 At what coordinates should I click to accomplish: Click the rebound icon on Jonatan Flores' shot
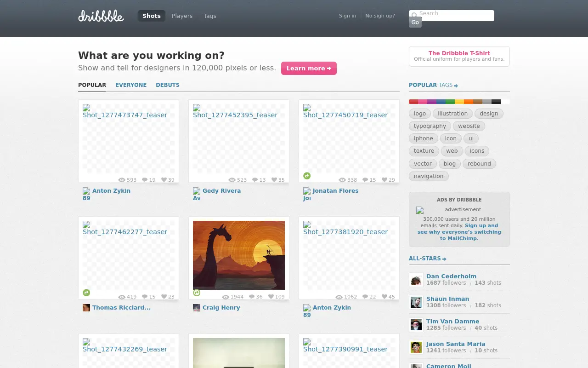click(x=307, y=176)
